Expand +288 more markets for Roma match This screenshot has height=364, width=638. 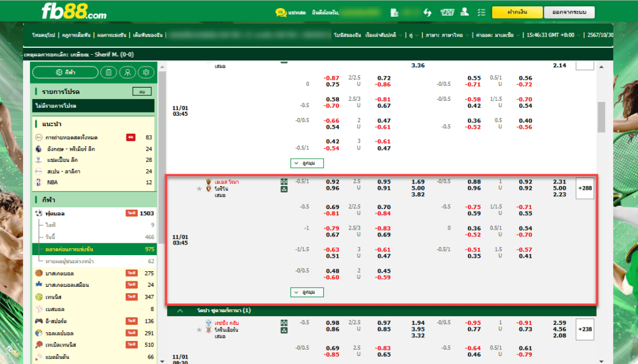584,188
